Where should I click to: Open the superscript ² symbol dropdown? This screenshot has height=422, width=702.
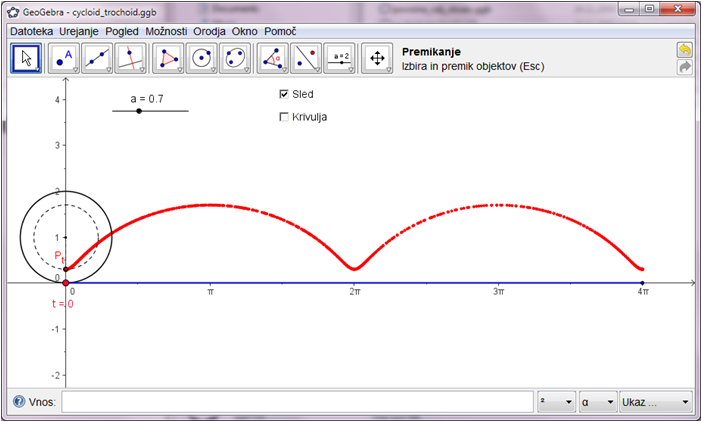pos(557,402)
